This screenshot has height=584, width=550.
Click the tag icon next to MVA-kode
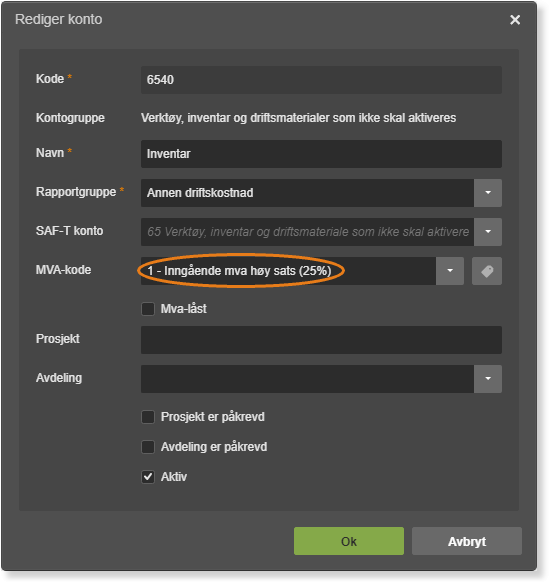(x=487, y=271)
